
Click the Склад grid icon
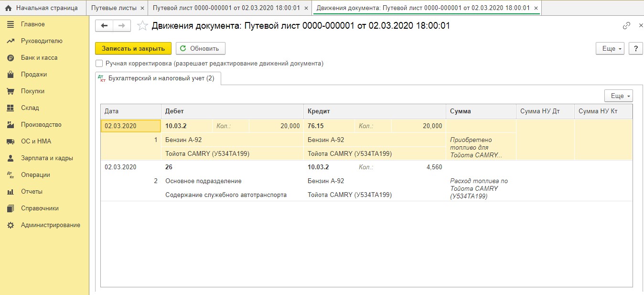[10, 108]
